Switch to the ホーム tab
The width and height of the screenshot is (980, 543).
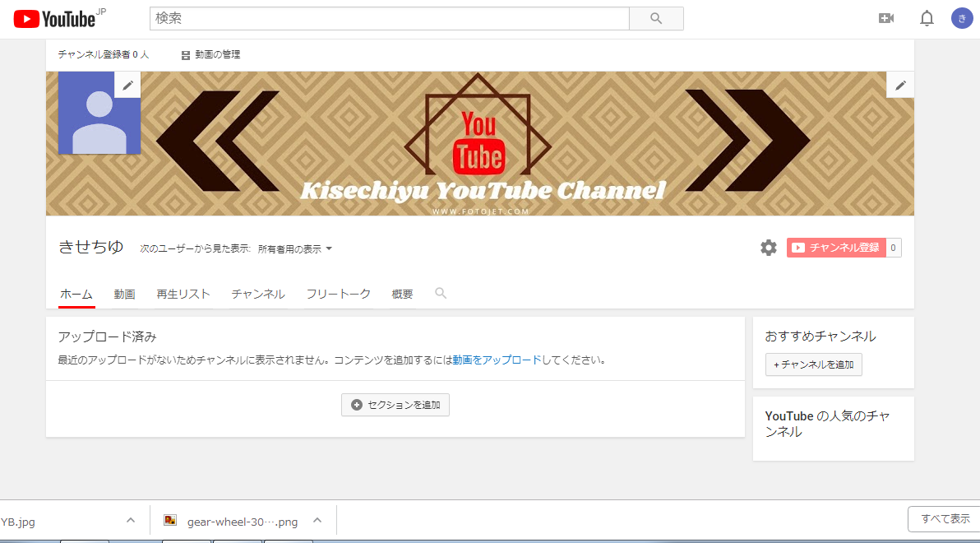(76, 294)
